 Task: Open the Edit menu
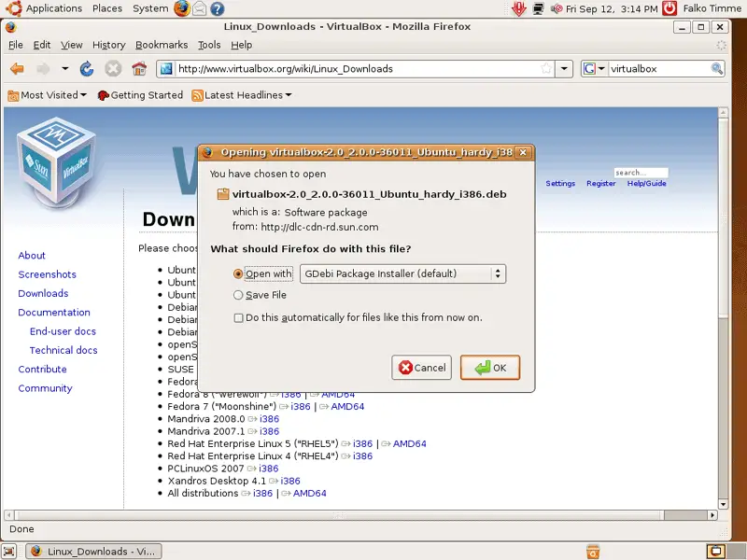tap(42, 45)
